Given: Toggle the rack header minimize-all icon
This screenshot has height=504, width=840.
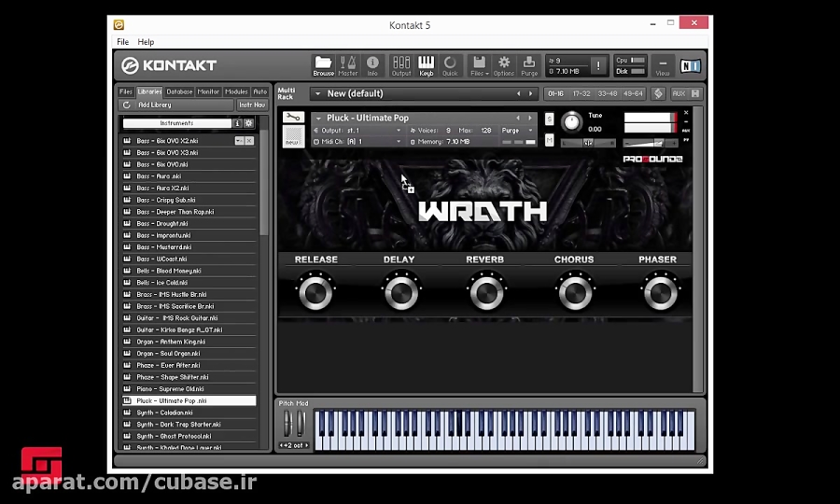Looking at the screenshot, I should [x=694, y=93].
